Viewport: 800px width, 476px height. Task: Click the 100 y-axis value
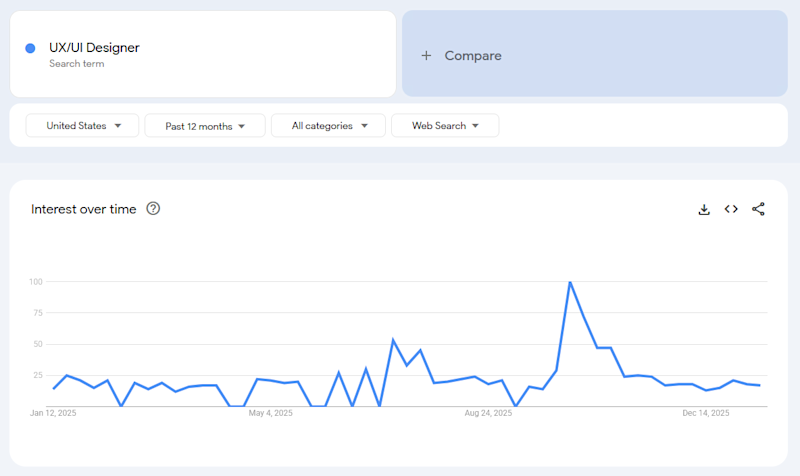(x=36, y=282)
